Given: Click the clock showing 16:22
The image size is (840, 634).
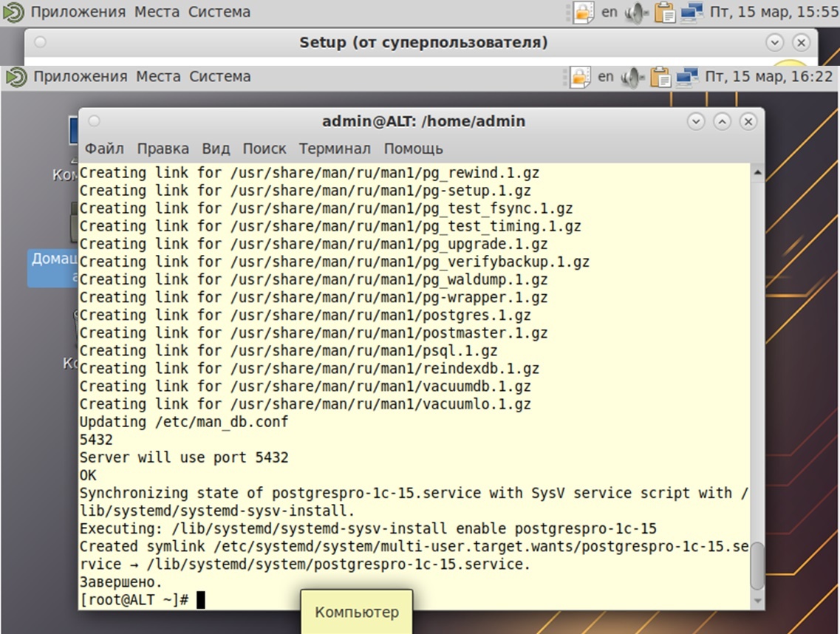Looking at the screenshot, I should (769, 77).
